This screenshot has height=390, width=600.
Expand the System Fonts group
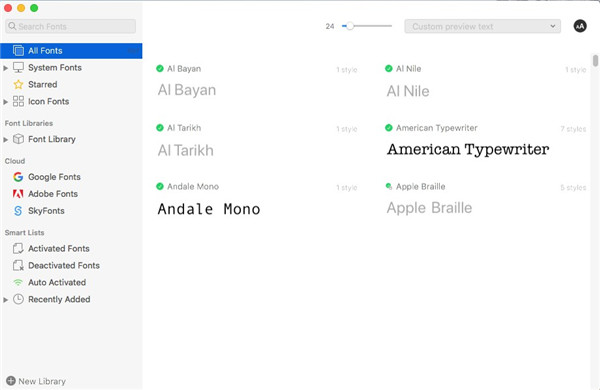(x=5, y=68)
